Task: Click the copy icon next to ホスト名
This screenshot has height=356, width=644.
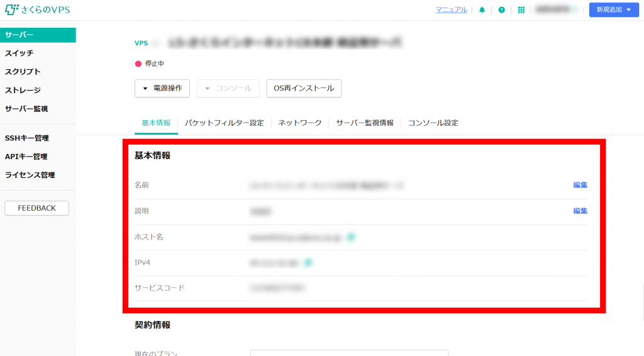Action: coord(352,237)
